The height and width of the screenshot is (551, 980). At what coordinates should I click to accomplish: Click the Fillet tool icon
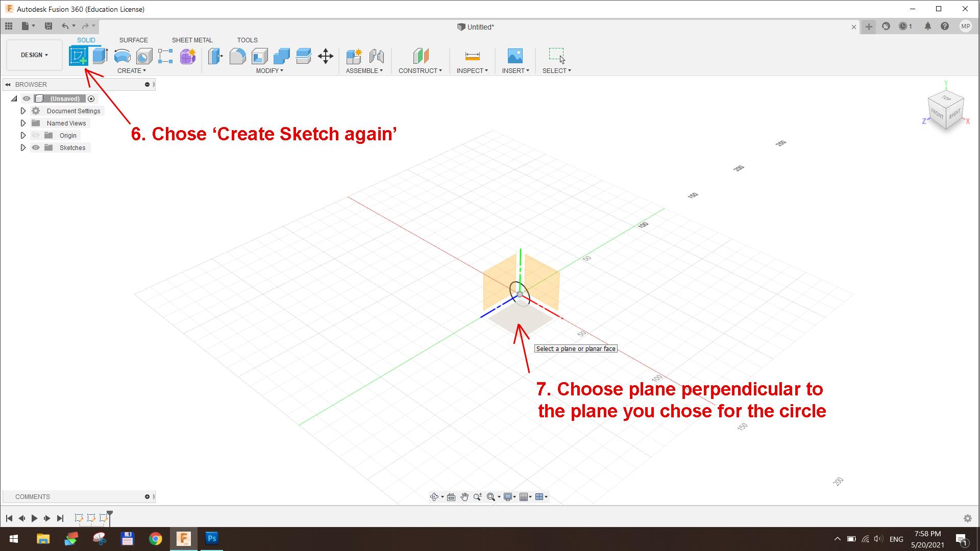(x=237, y=56)
